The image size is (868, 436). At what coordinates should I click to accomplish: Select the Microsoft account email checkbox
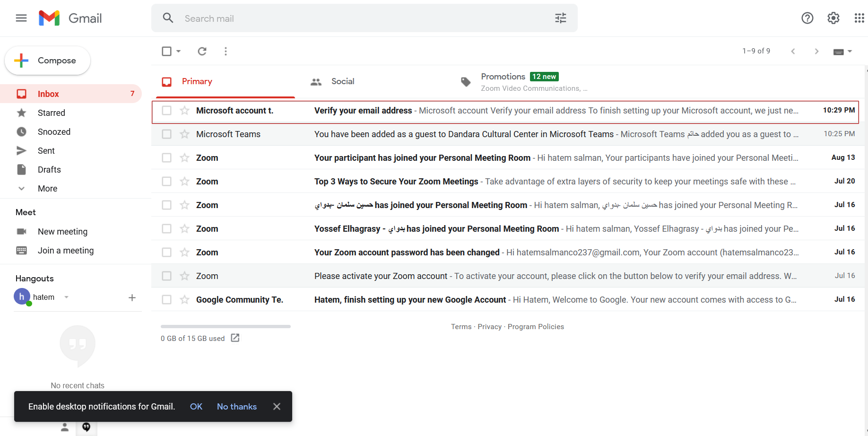point(166,111)
